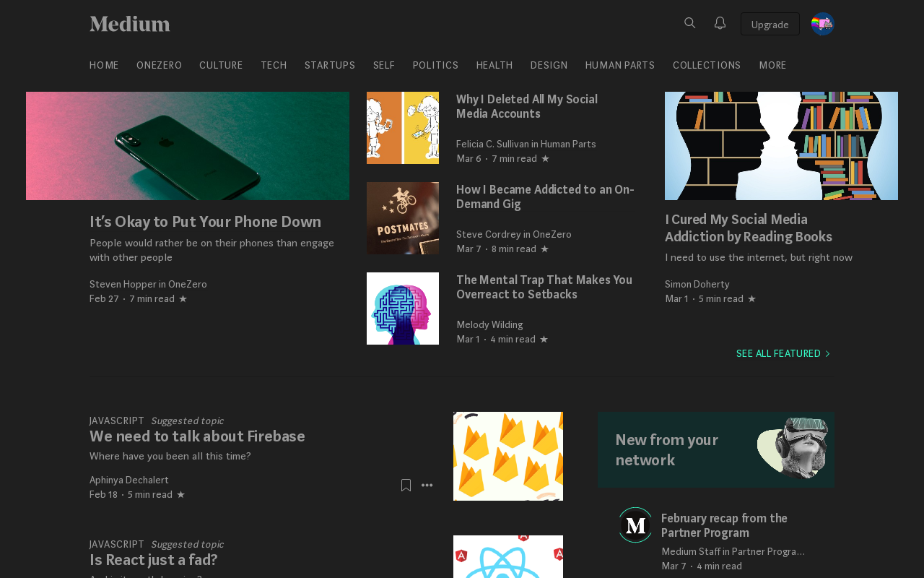This screenshot has width=924, height=578.
Task: Open the notifications bell
Action: pos(720,23)
